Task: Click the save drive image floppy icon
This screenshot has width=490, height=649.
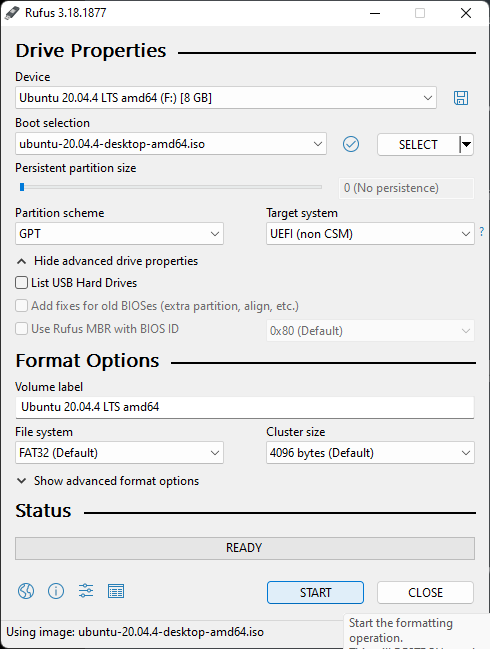Action: tap(461, 98)
